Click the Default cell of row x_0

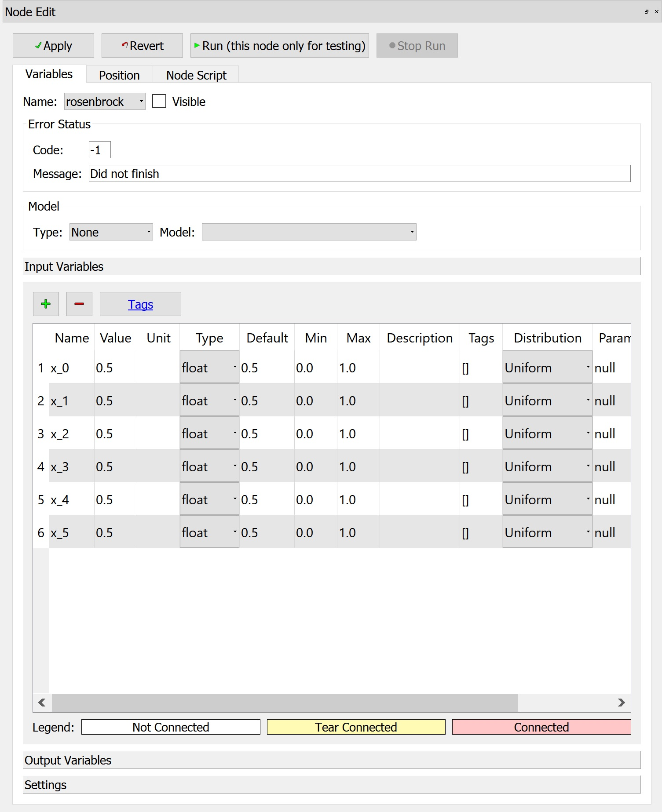(267, 367)
